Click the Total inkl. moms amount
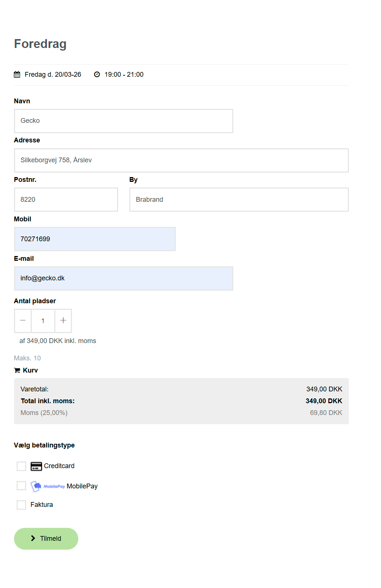381x588 pixels. coord(323,401)
